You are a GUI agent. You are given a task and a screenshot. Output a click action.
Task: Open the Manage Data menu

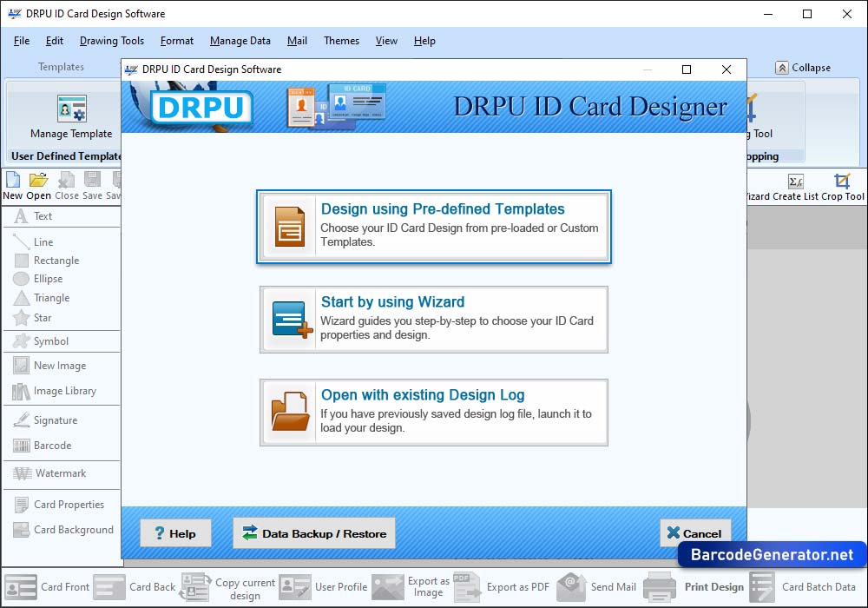coord(240,41)
